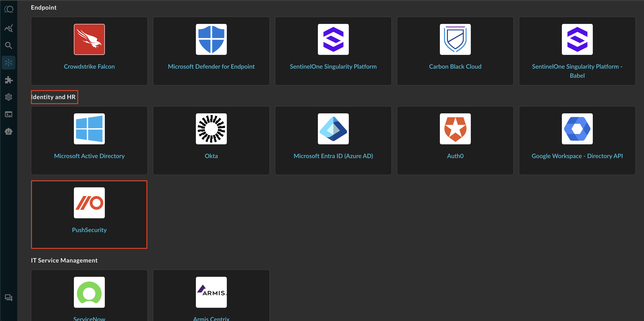
Task: Open the SentinelOne Singularity Platform link
Action: point(333,67)
